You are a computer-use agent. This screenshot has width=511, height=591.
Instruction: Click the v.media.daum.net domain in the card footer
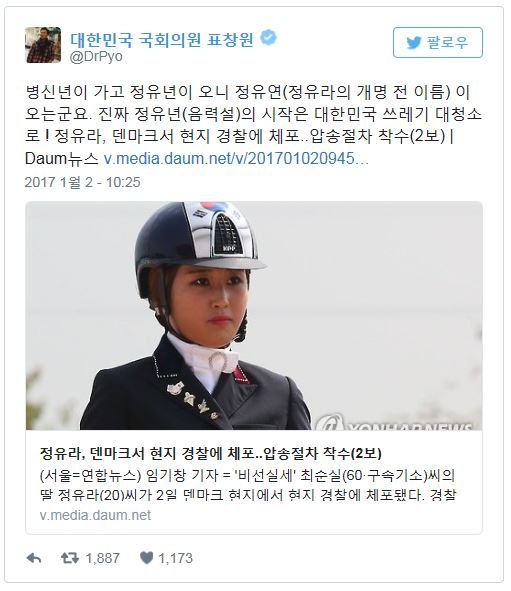tap(95, 515)
